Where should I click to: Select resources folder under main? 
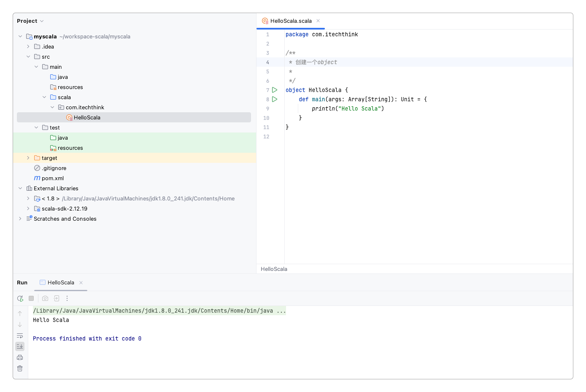pyautogui.click(x=70, y=87)
